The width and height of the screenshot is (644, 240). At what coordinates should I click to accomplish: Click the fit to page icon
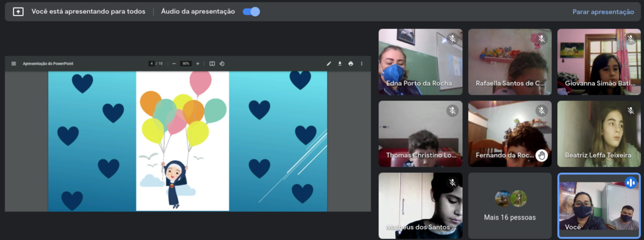tap(212, 64)
